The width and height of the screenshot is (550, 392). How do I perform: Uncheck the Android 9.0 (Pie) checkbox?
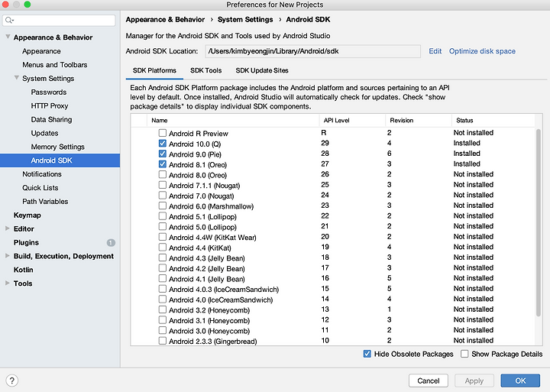click(x=163, y=154)
